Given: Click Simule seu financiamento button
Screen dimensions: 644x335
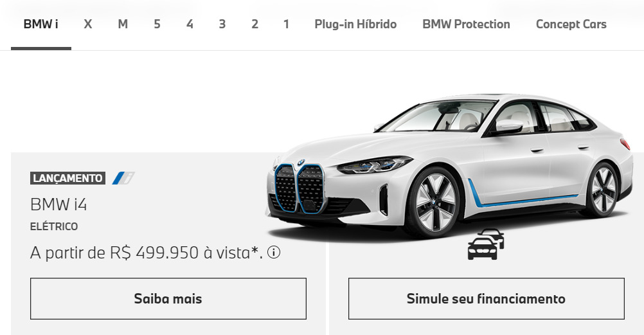Looking at the screenshot, I should (487, 299).
